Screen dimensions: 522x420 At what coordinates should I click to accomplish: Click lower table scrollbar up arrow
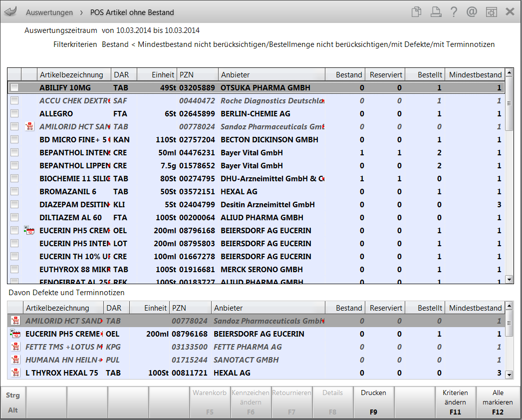[x=509, y=306]
